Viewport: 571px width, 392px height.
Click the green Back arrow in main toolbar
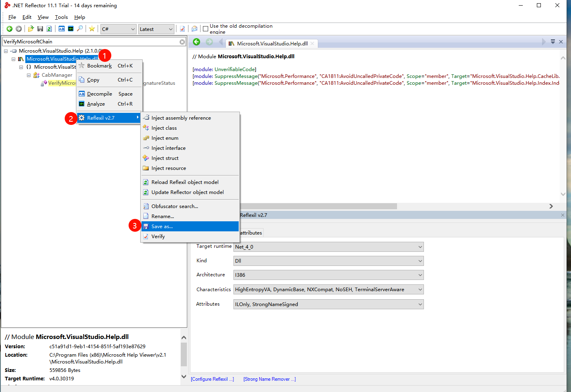point(9,29)
